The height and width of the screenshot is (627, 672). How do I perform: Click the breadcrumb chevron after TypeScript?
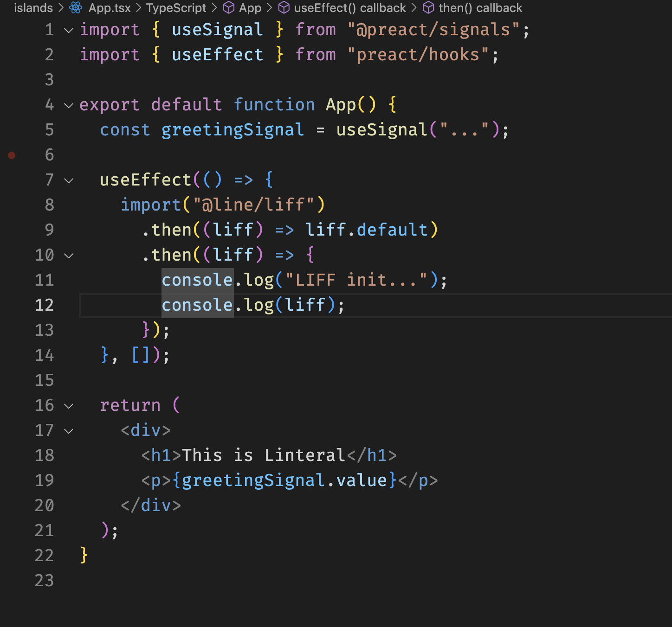click(213, 8)
